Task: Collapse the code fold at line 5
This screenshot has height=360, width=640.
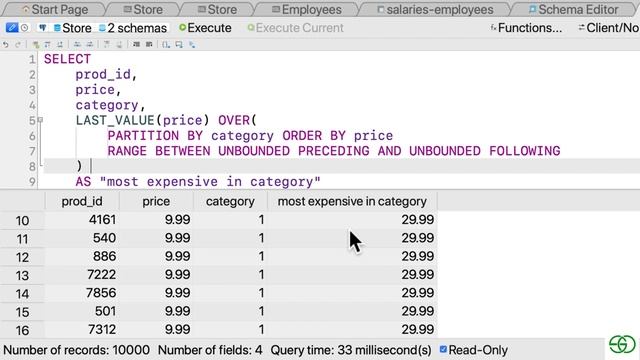Action: (40, 120)
